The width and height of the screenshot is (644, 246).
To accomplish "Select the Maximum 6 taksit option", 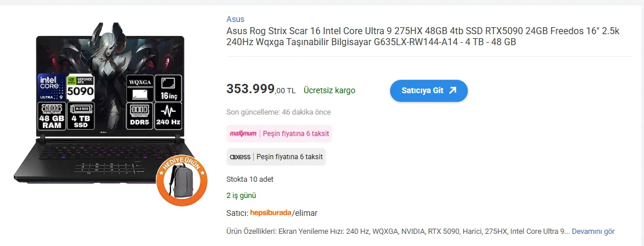I will 279,134.
